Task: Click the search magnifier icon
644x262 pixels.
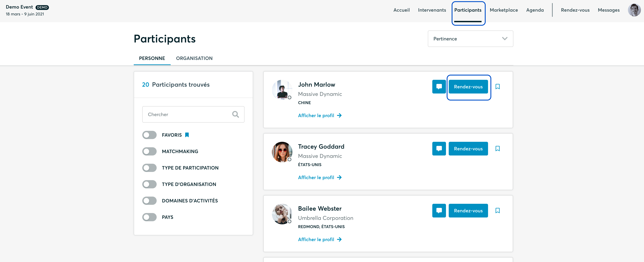Action: [x=235, y=114]
